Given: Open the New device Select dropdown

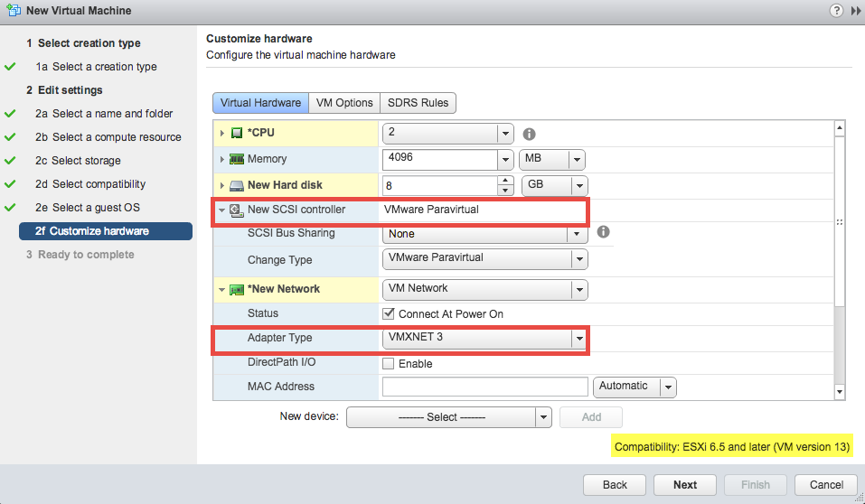Looking at the screenshot, I should (543, 417).
